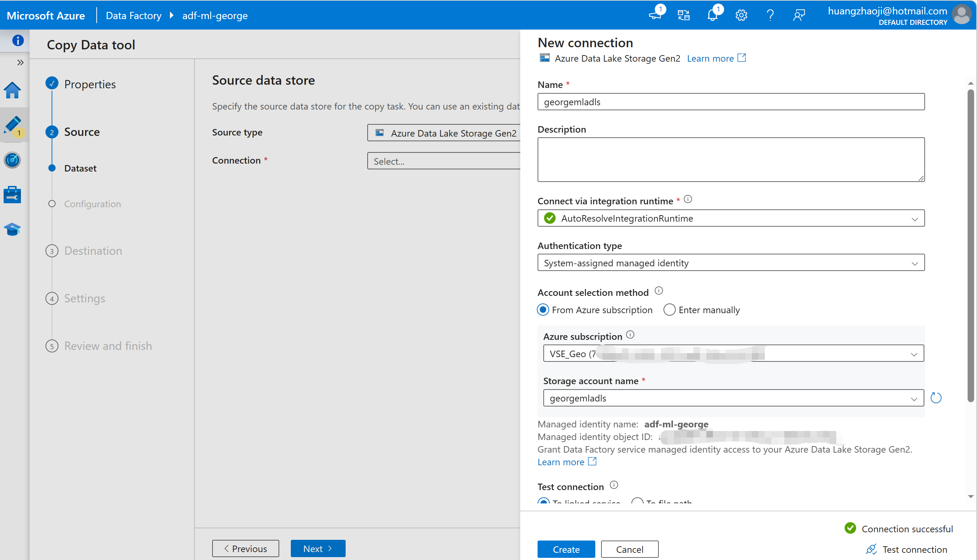Viewport: 977px width, 560px height.
Task: Choose To file path test option
Action: coord(638,502)
